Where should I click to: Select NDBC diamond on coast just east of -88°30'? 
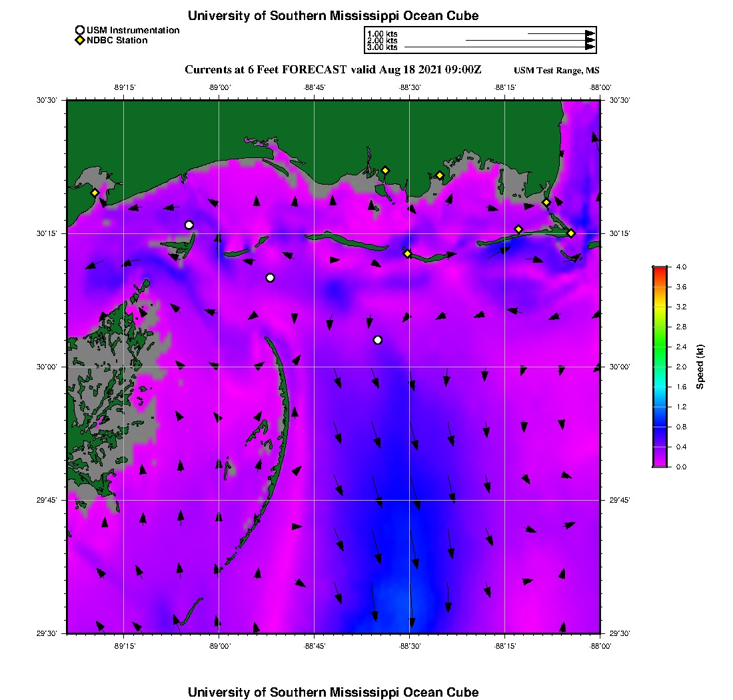(440, 175)
